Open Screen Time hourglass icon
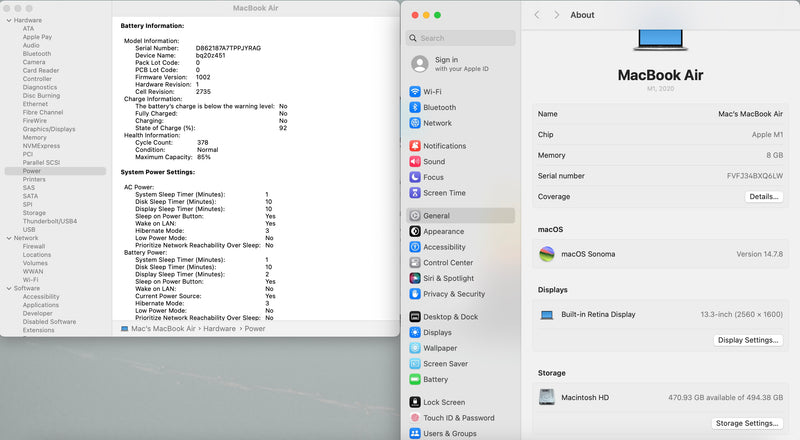Image resolution: width=800 pixels, height=440 pixels. [415, 193]
